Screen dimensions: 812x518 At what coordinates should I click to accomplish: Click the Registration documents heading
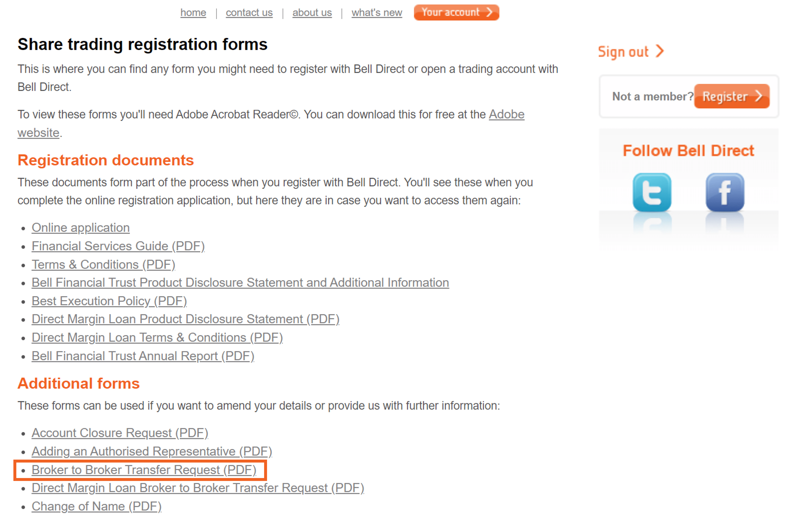tap(106, 160)
